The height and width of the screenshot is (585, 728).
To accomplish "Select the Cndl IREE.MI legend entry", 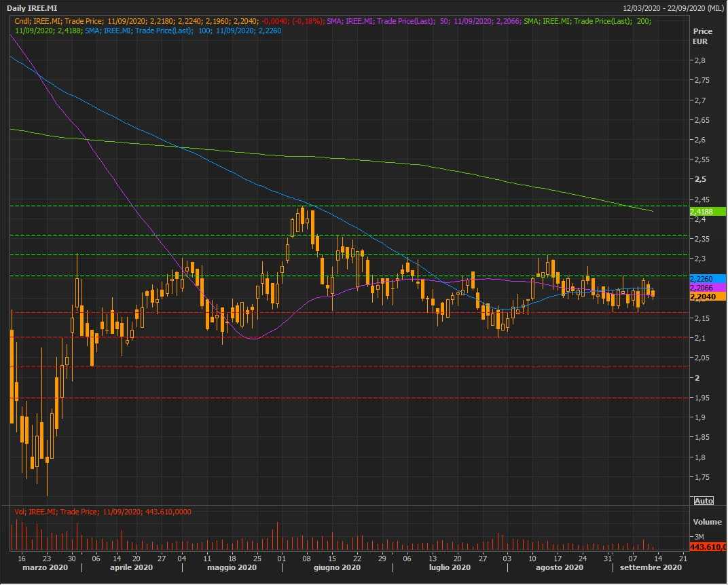I will pyautogui.click(x=170, y=22).
